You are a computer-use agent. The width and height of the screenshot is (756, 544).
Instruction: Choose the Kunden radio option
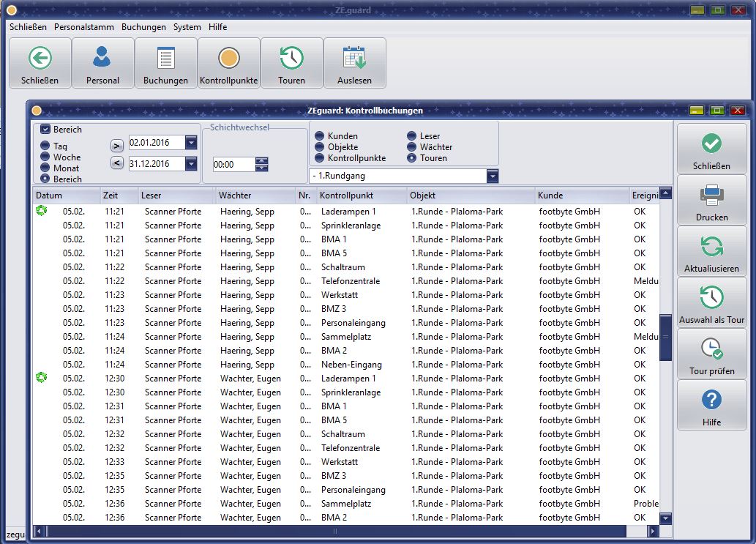(x=320, y=136)
